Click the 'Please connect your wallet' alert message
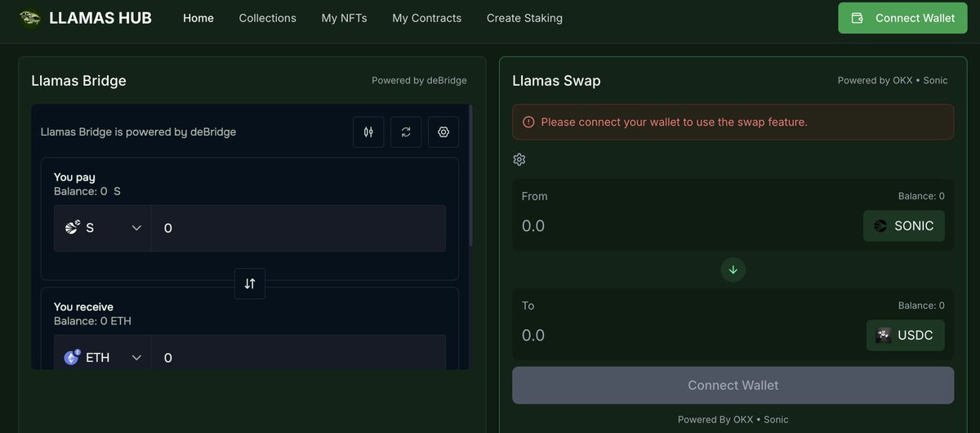This screenshot has width=980, height=433. pos(674,122)
